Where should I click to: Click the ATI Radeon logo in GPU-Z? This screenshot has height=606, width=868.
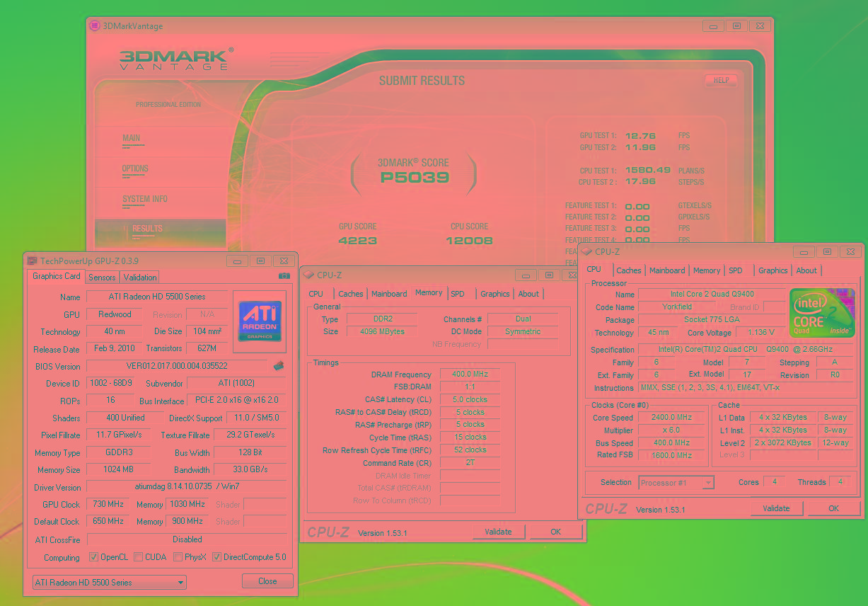[x=260, y=320]
